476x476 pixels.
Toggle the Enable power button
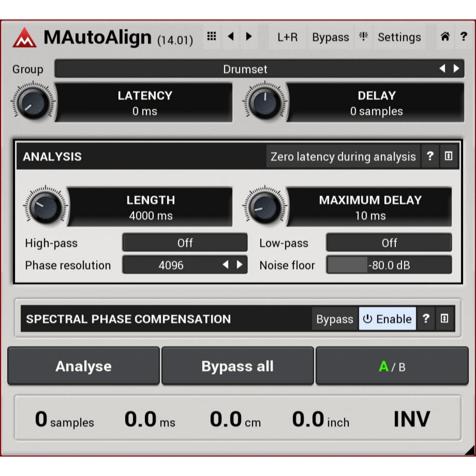pyautogui.click(x=387, y=319)
